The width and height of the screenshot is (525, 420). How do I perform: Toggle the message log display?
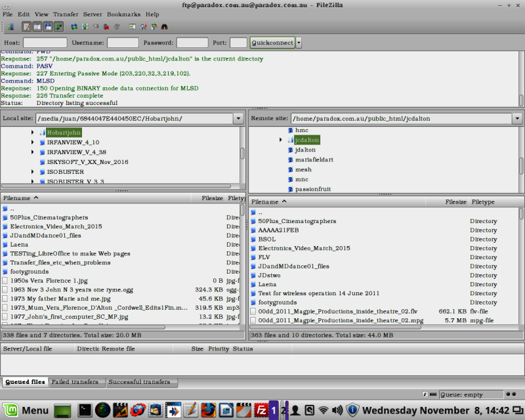tap(27, 27)
